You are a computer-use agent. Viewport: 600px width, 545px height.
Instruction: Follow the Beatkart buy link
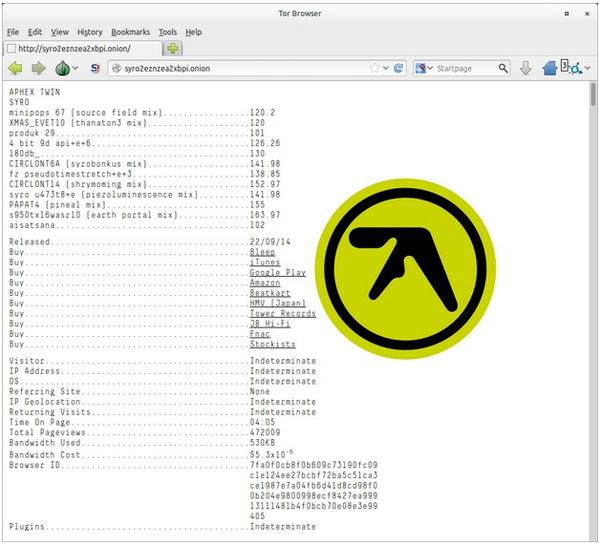270,293
